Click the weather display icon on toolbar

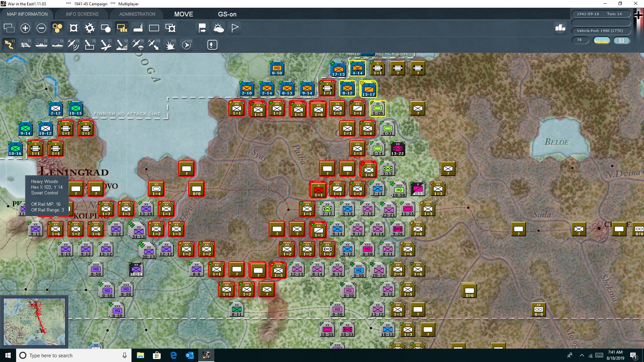click(x=219, y=28)
